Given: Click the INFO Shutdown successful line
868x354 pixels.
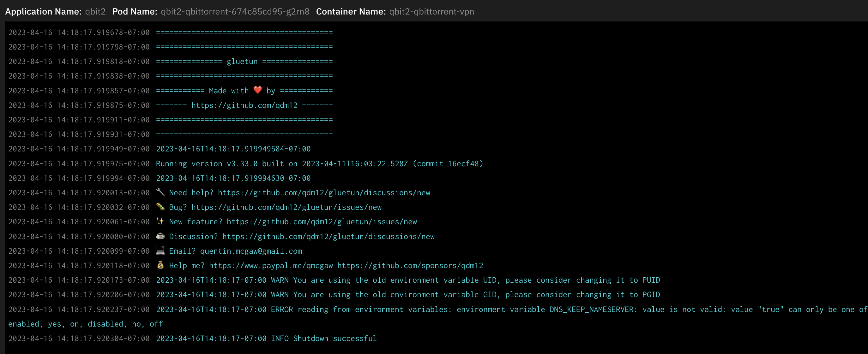Looking at the screenshot, I should [x=266, y=338].
